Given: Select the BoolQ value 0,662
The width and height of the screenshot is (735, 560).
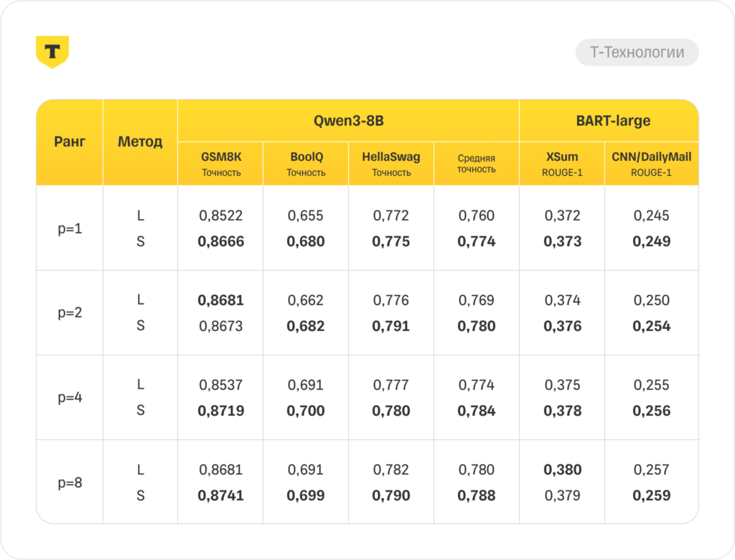Looking at the screenshot, I should point(306,300).
